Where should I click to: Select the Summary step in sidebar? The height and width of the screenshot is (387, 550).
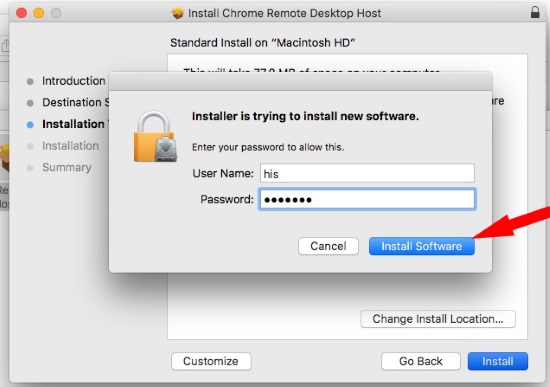(x=67, y=167)
